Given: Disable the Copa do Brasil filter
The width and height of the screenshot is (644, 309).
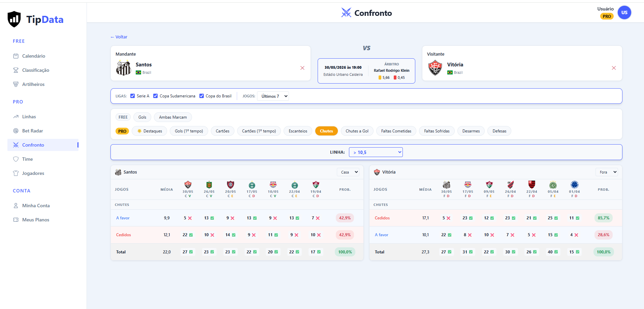Looking at the screenshot, I should pos(202,96).
